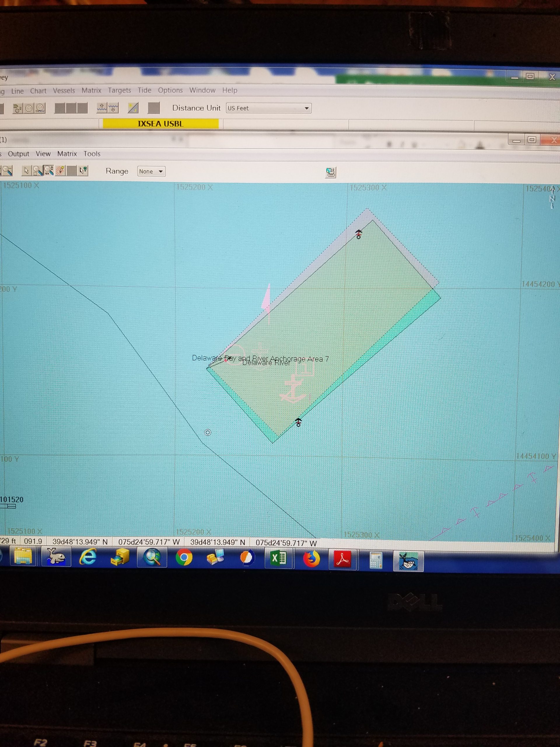
Task: Click the yellow IXSEA USBL device indicator
Action: 161,124
